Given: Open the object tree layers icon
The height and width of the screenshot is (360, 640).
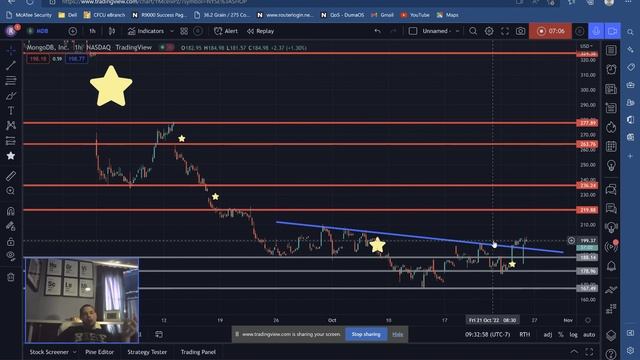Looking at the screenshot, I should pyautogui.click(x=611, y=335).
